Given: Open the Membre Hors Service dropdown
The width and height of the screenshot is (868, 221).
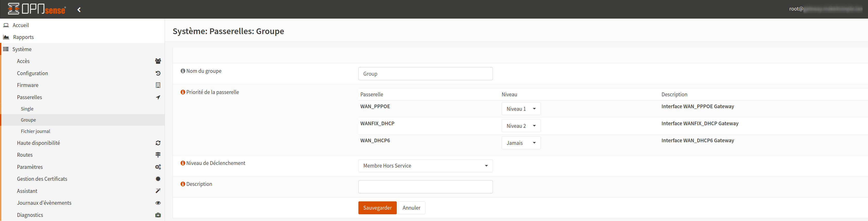Looking at the screenshot, I should click(425, 166).
